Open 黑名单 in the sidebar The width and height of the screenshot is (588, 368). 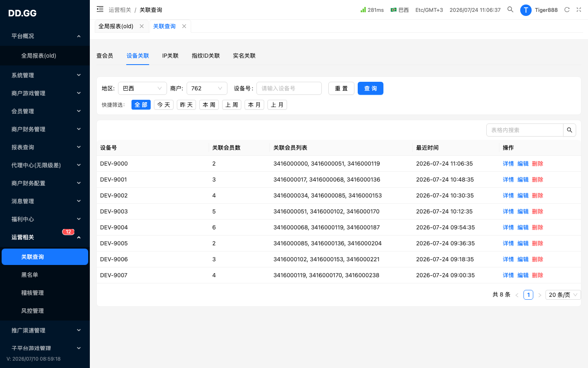pyautogui.click(x=45, y=275)
